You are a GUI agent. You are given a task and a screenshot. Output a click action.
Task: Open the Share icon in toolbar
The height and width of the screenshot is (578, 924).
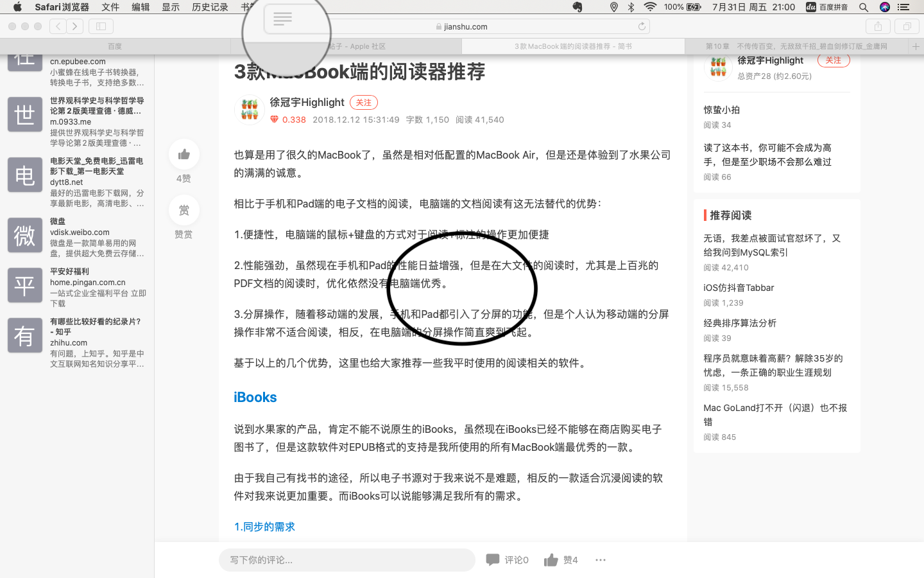point(878,26)
